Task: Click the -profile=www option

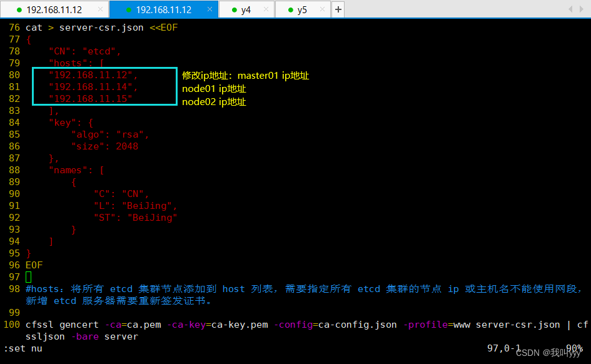Action: pos(437,325)
